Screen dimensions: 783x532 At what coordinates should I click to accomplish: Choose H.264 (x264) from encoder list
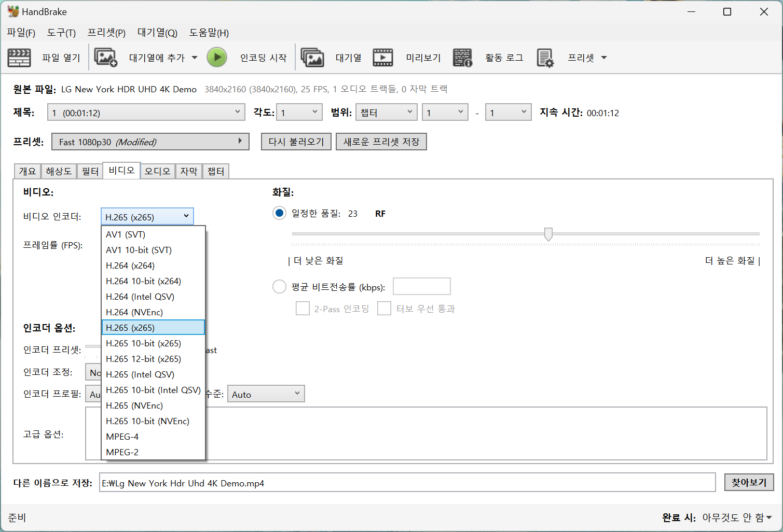coord(154,265)
